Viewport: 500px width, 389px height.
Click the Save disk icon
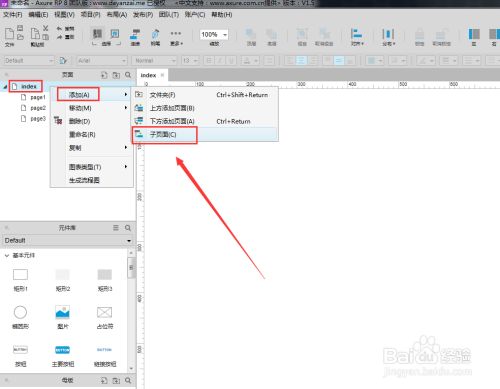(20, 28)
